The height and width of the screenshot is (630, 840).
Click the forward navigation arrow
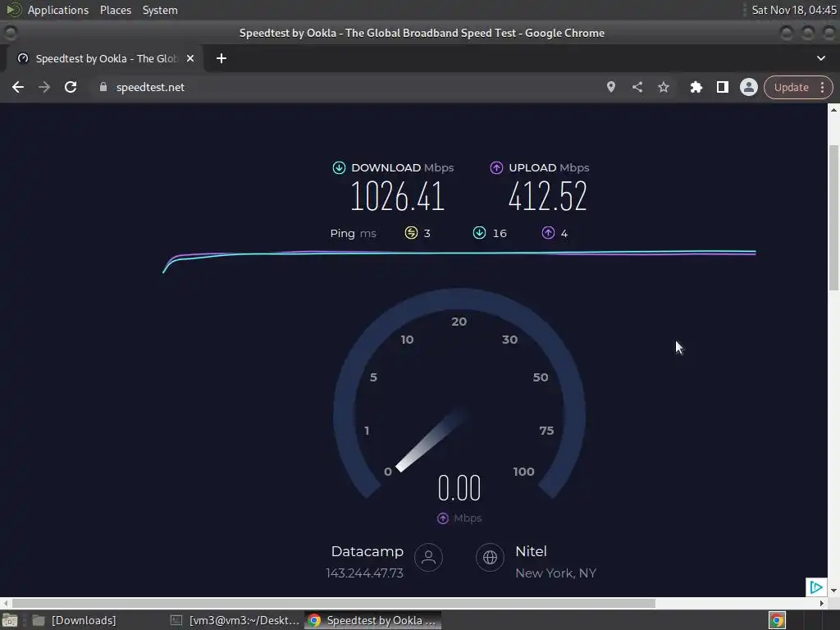tap(44, 87)
